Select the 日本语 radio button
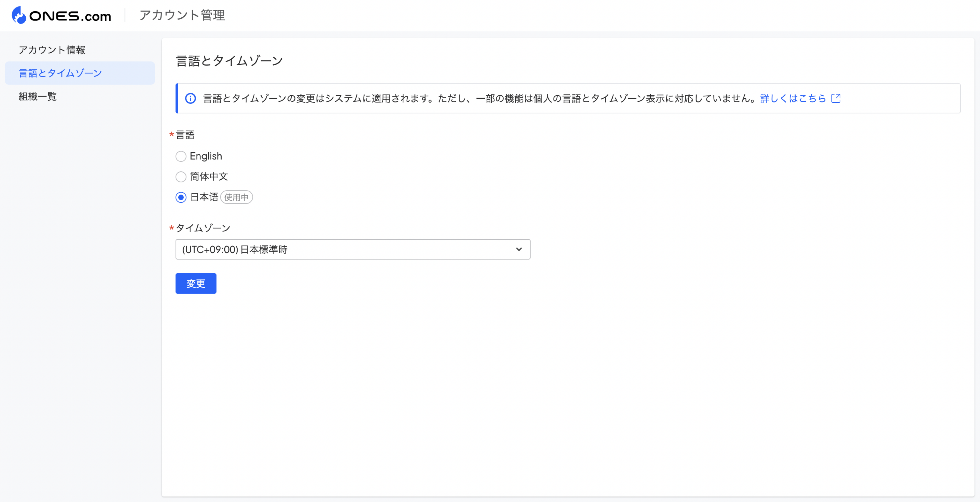980x502 pixels. (x=181, y=197)
